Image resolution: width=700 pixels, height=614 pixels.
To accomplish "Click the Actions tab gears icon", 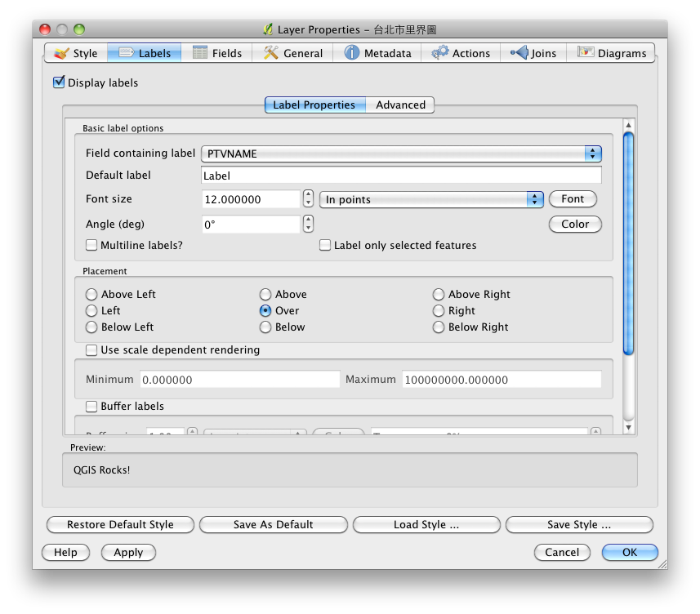I will (439, 52).
